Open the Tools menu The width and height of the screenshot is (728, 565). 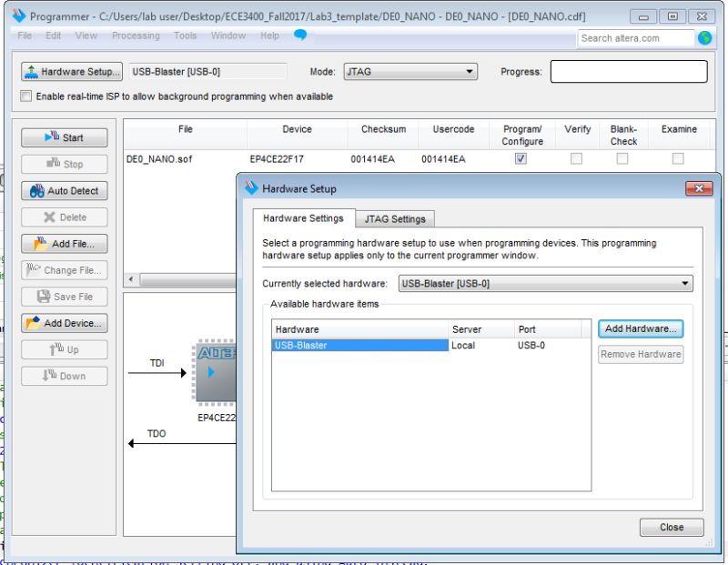(186, 35)
